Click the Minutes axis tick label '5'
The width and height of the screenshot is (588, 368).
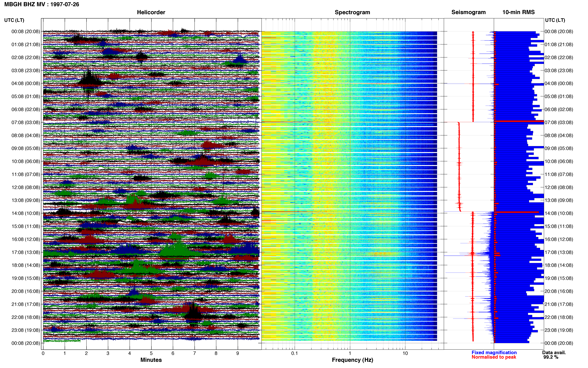pyautogui.click(x=151, y=353)
